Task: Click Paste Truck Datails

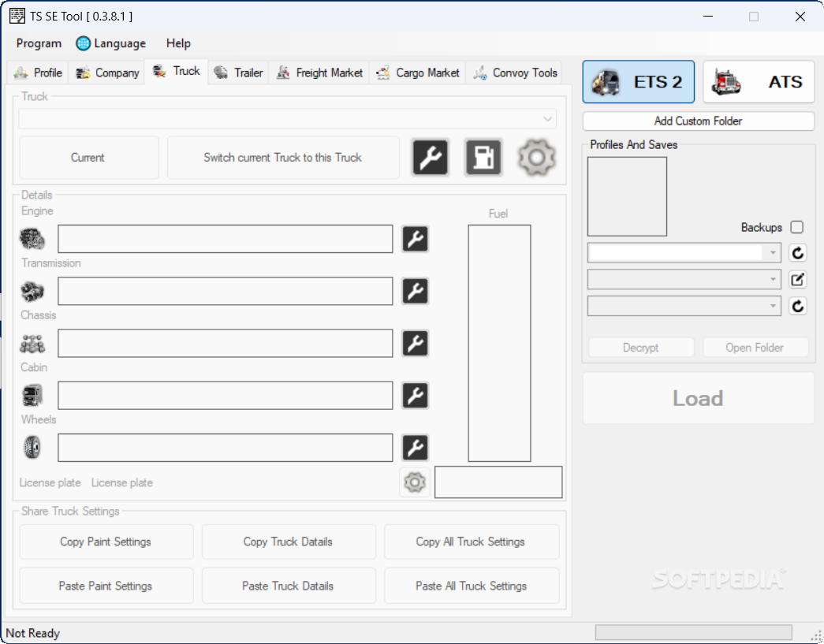Action: [289, 586]
